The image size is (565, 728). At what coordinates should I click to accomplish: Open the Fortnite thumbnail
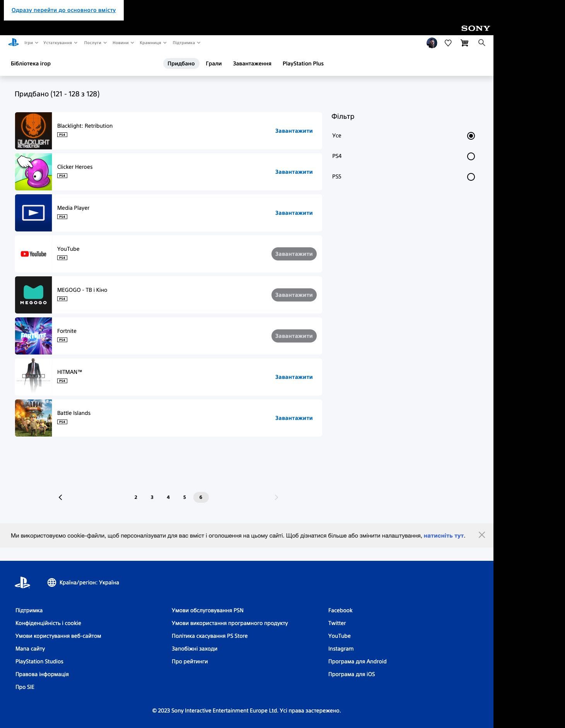33,336
